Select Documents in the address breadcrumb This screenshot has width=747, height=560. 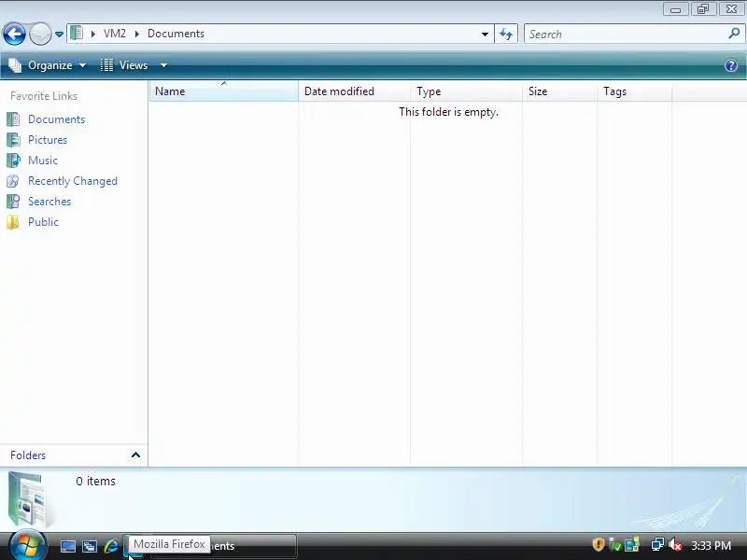[176, 34]
